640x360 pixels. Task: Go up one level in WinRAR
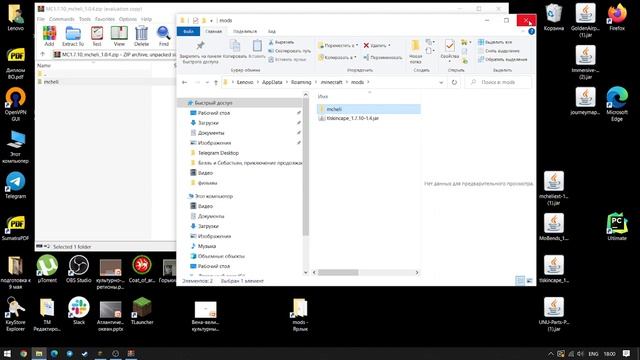(42, 54)
